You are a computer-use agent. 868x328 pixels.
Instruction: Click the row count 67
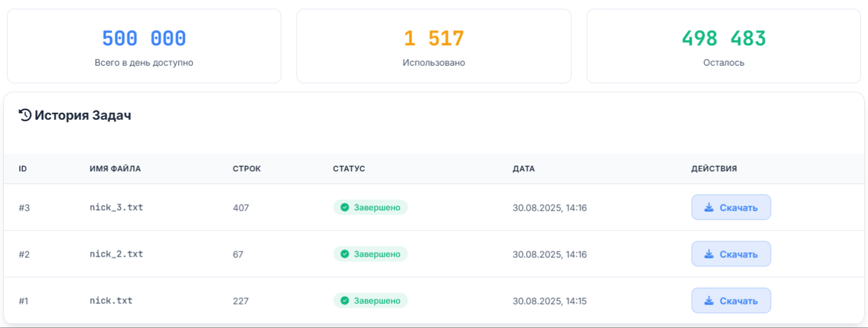(238, 254)
